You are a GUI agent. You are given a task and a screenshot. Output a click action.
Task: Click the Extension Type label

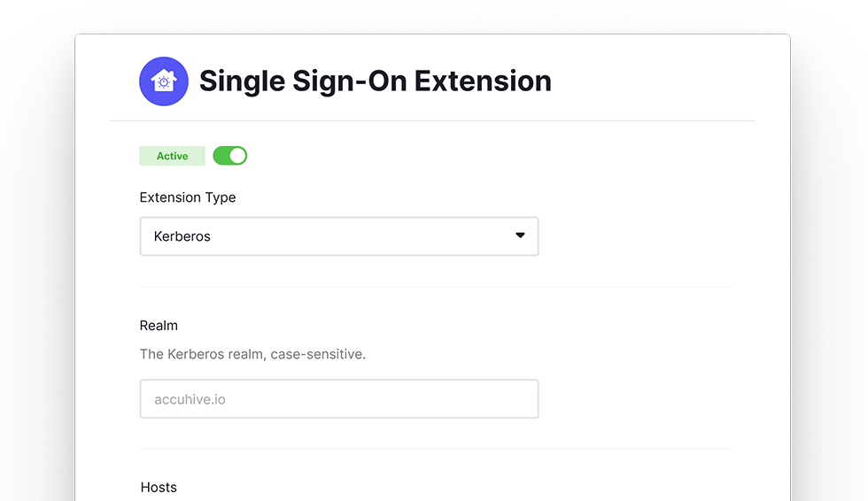pyautogui.click(x=188, y=197)
